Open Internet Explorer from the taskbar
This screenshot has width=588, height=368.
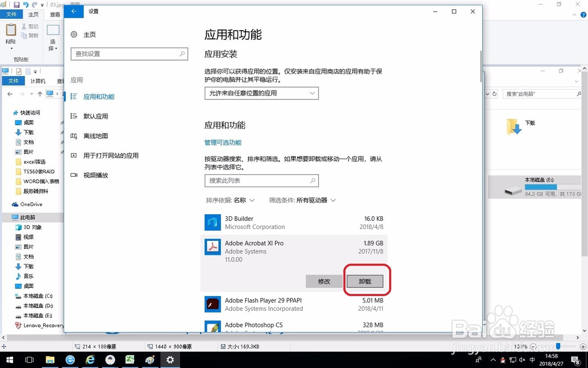[x=90, y=360]
